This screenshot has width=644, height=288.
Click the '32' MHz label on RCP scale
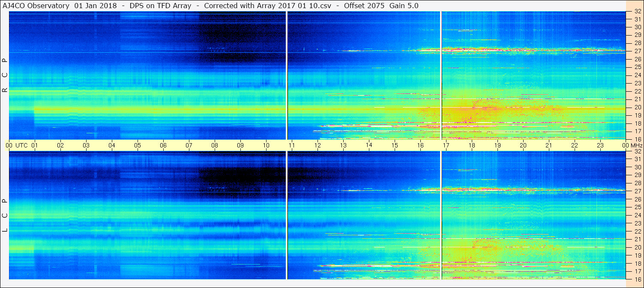(637, 12)
